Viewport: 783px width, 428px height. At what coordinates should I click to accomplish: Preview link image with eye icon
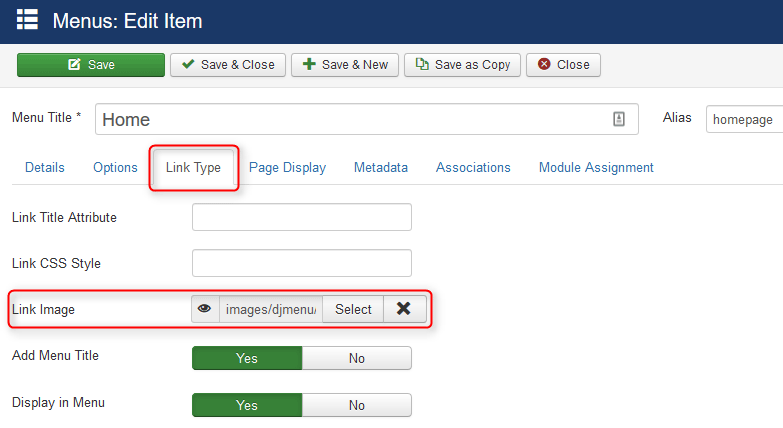pyautogui.click(x=205, y=309)
